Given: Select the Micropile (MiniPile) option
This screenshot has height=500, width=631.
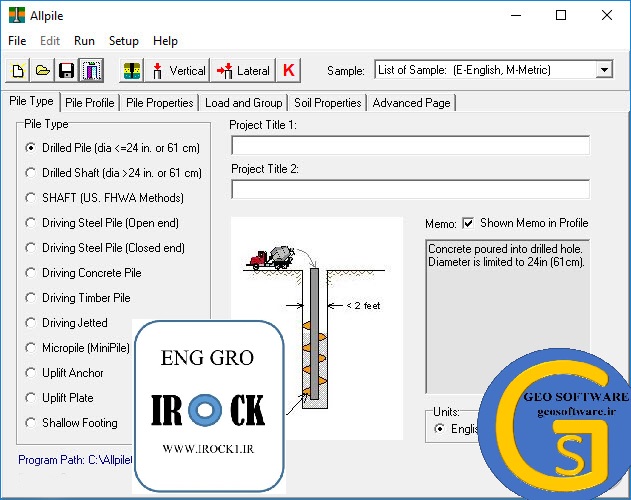Looking at the screenshot, I should tap(30, 348).
